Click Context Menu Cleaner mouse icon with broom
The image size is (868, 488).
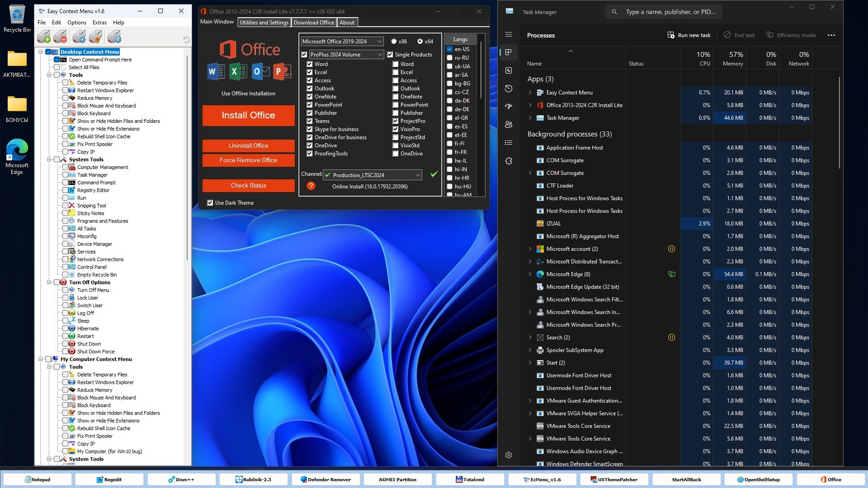[95, 37]
